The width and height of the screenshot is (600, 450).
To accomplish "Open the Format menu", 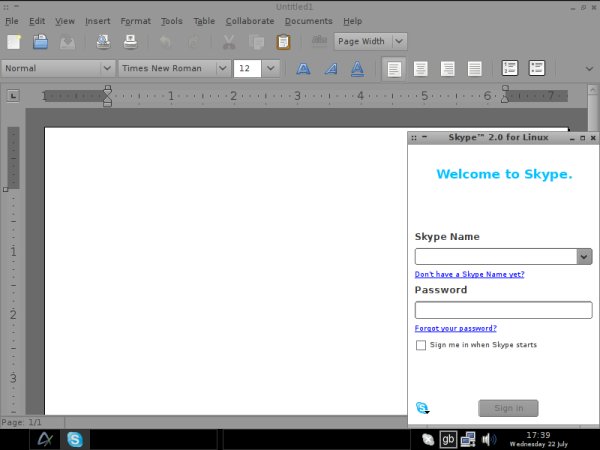I will [135, 20].
